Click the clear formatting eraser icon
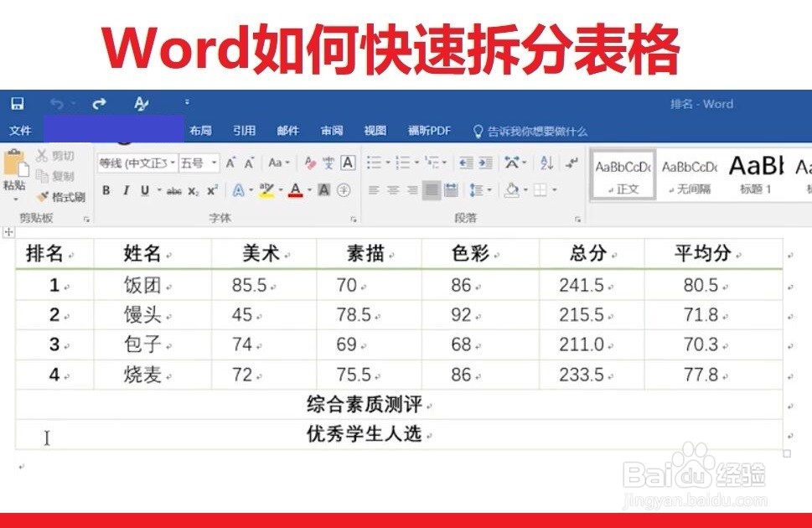812x528 pixels. pyautogui.click(x=310, y=163)
